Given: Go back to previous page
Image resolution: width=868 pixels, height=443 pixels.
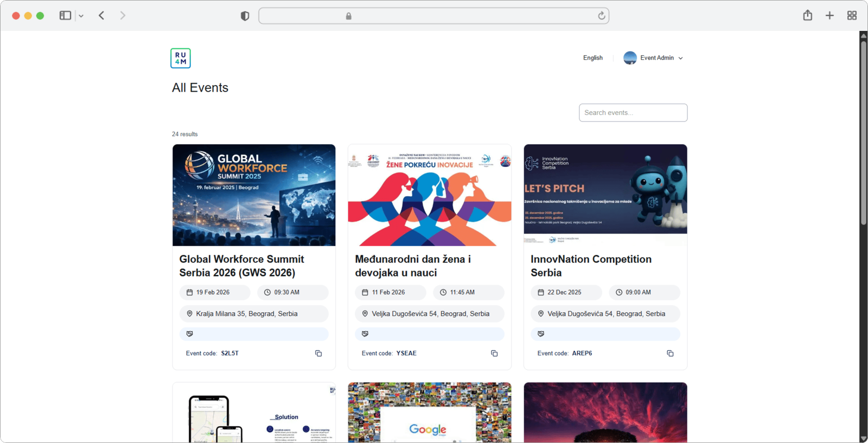Looking at the screenshot, I should [101, 16].
